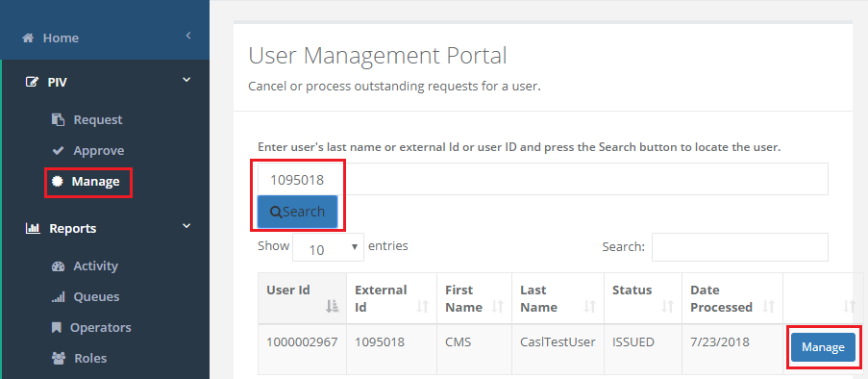868x379 pixels.
Task: Click the Roles users icon
Action: (x=58, y=359)
